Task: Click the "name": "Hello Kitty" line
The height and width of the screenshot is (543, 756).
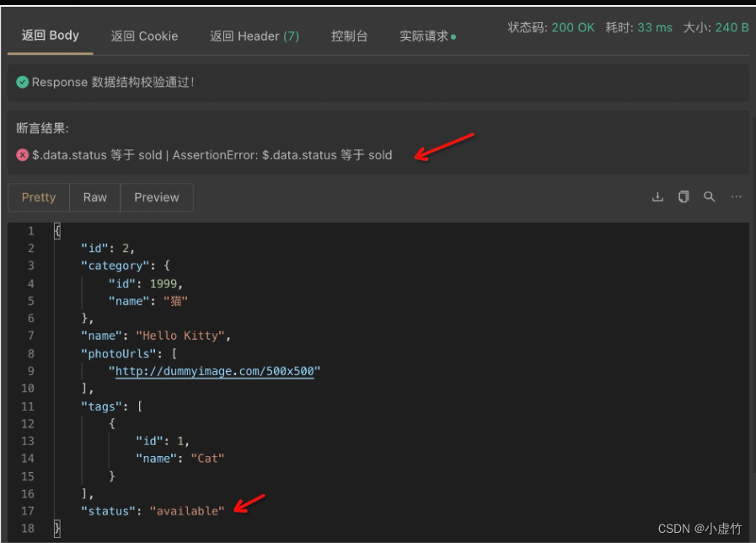Action: pos(156,336)
